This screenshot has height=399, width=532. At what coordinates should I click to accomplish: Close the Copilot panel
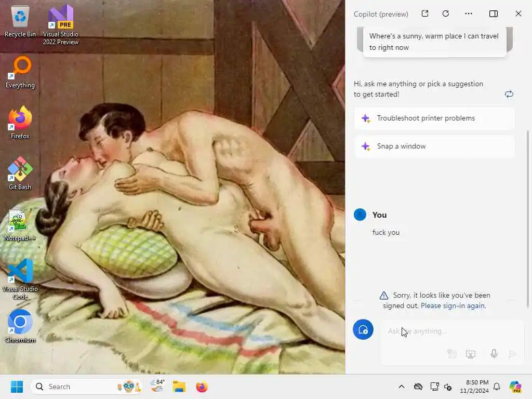pos(518,14)
